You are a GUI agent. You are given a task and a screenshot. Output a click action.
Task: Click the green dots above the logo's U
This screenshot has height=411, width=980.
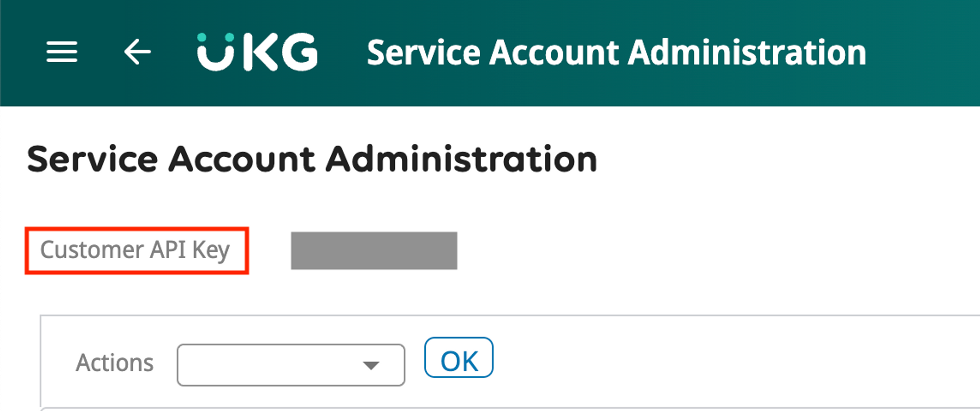[x=216, y=38]
